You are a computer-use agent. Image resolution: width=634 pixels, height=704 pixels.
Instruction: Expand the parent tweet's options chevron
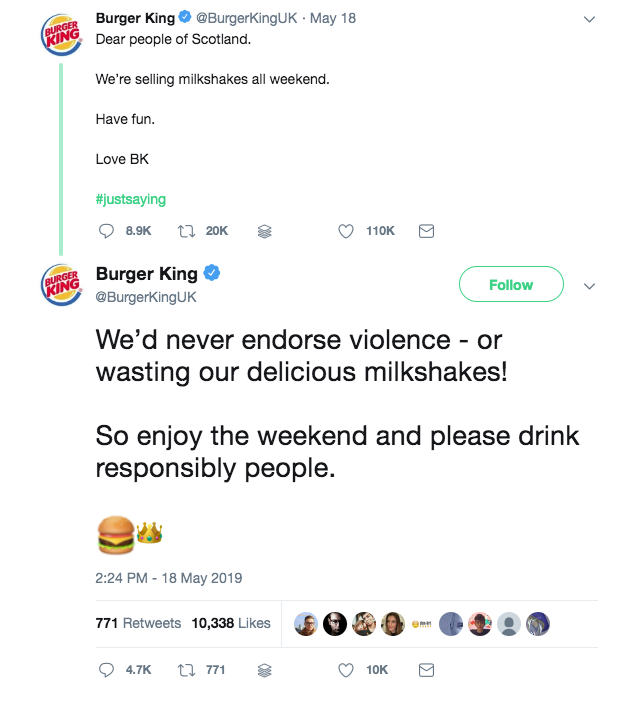click(x=589, y=19)
